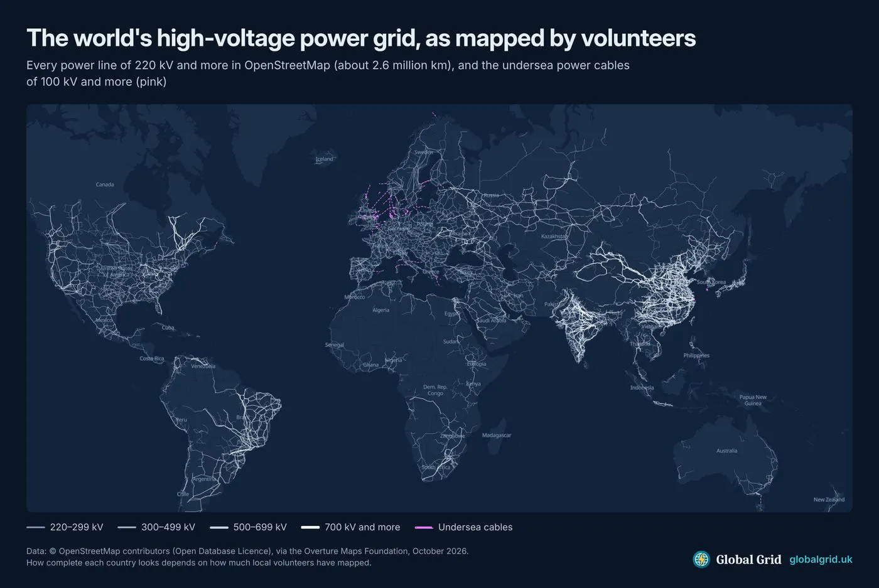
Task: Click the 700 kV and more legend swatch
Action: pyautogui.click(x=310, y=527)
